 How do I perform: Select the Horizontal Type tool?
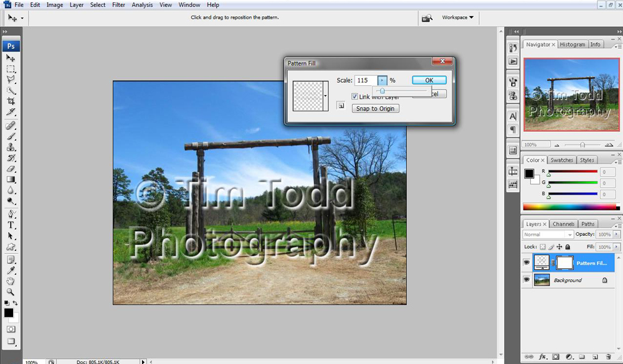(11, 225)
